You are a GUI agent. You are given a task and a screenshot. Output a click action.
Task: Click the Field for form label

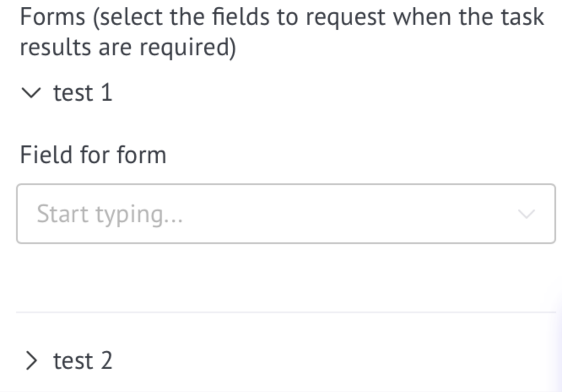click(93, 155)
